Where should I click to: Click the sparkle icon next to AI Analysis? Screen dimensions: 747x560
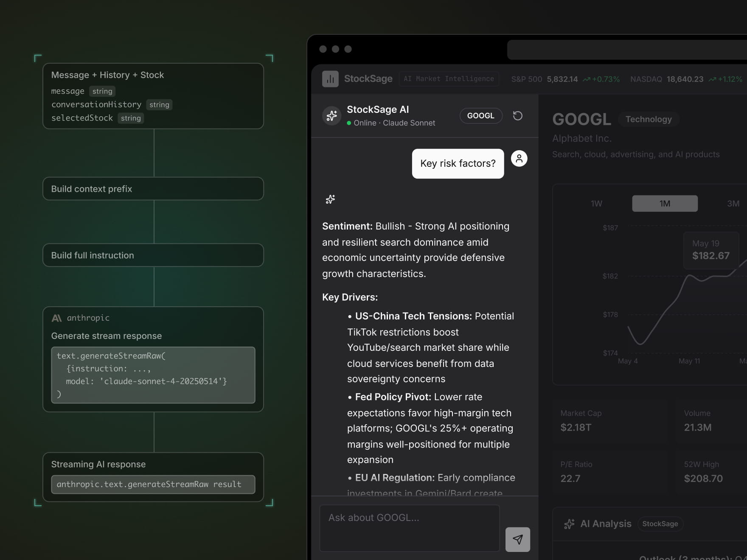569,524
